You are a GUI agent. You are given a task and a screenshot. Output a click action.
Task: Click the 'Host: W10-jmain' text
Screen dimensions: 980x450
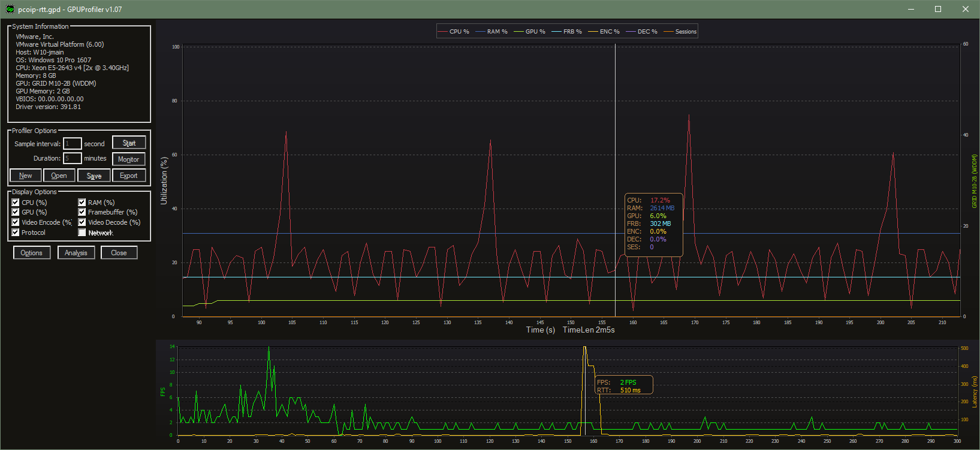[40, 52]
